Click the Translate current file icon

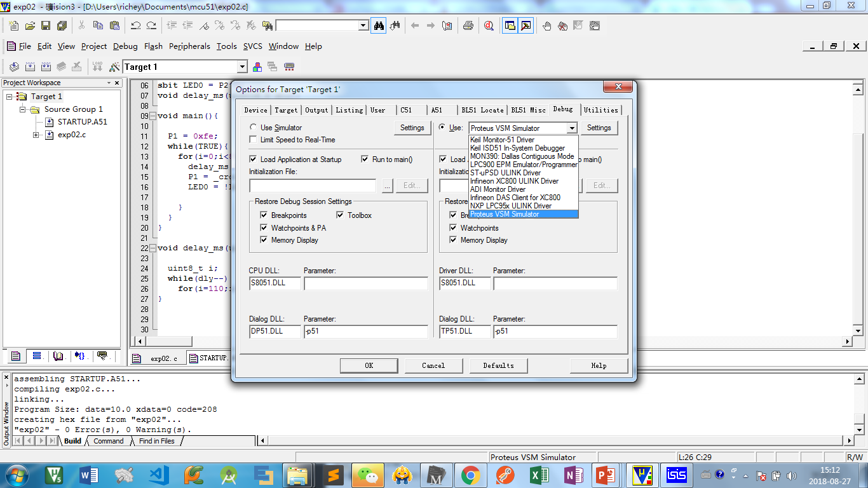[14, 67]
